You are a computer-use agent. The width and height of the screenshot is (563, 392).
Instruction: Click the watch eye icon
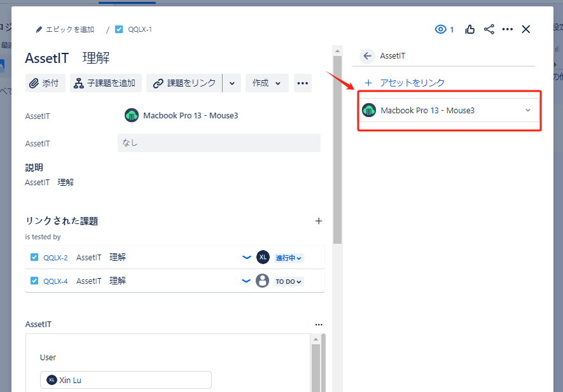point(441,29)
